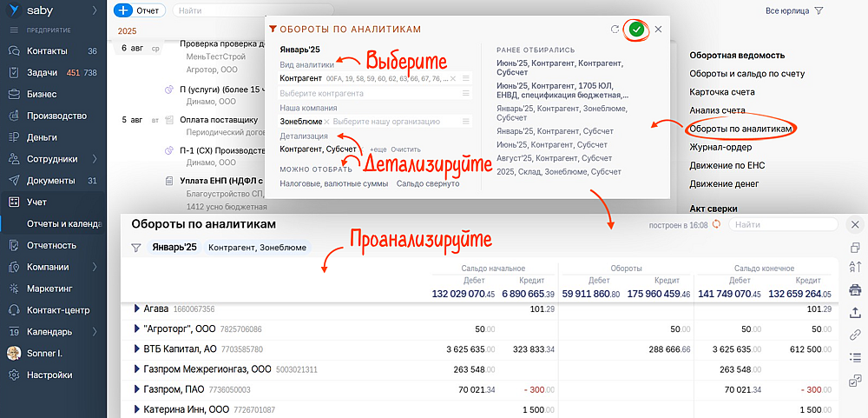Copy the report link via the chain icon
Image resolution: width=868 pixels, height=418 pixels.
coord(855,335)
